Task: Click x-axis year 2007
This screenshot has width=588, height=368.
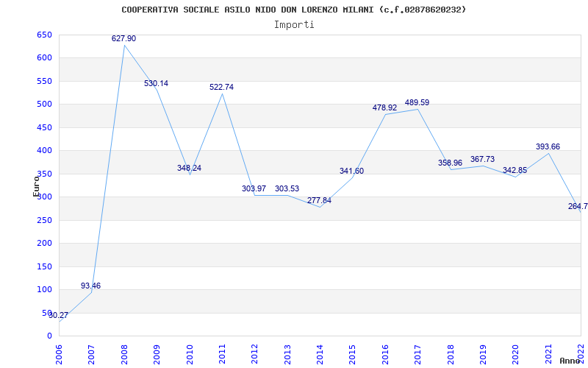Action: coord(91,354)
